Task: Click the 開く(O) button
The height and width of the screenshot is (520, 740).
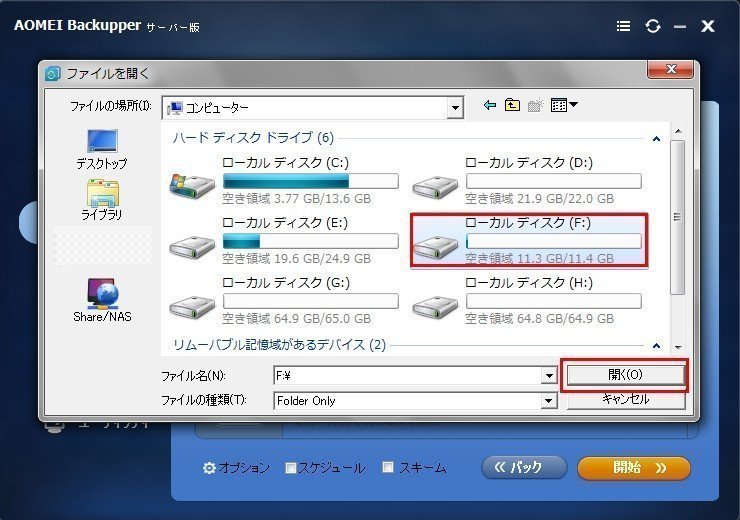Action: [625, 375]
